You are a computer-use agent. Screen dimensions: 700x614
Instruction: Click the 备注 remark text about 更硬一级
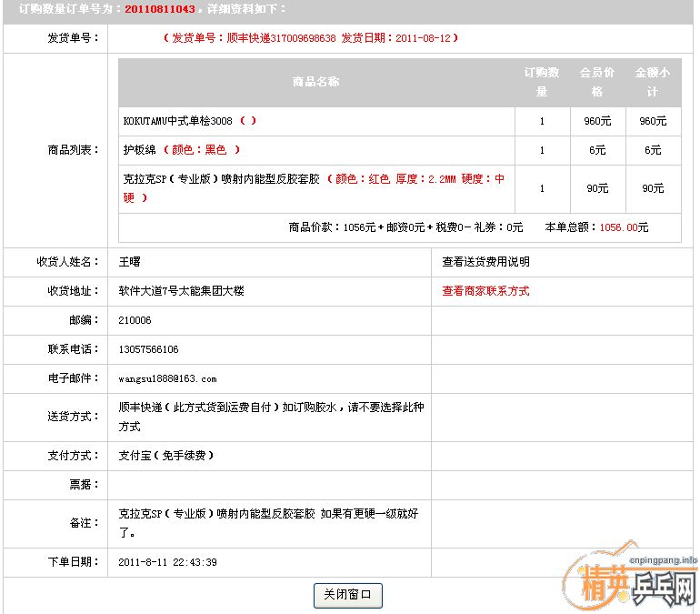tap(268, 523)
